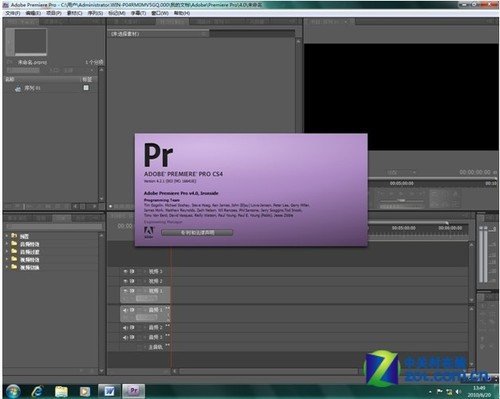This screenshot has height=399, width=500.
Task: Open the 帮助(H) menu
Action: tap(182, 13)
